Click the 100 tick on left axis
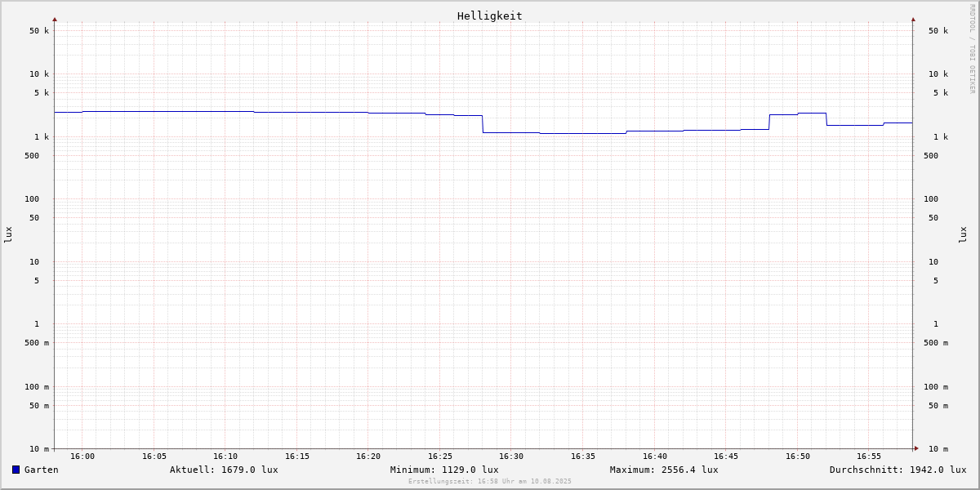The image size is (980, 490). click(32, 199)
